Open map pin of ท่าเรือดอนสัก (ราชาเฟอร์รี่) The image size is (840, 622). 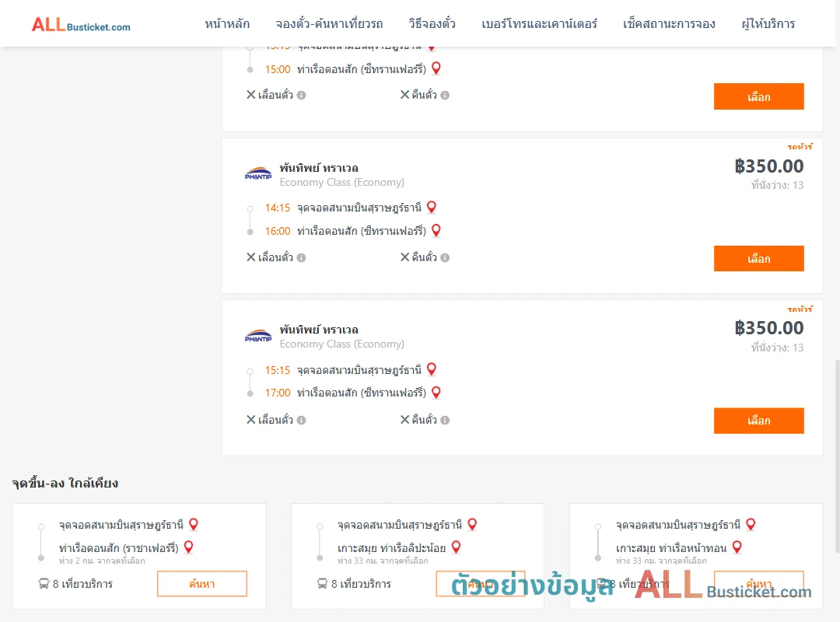[188, 547]
